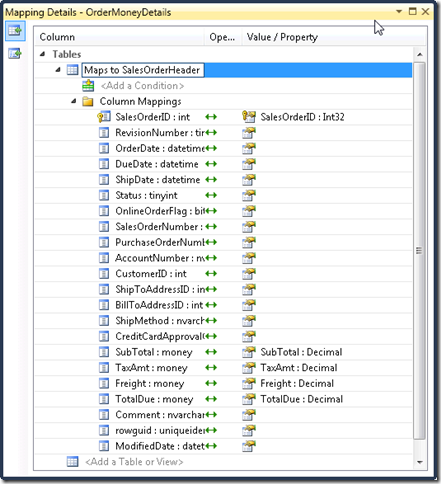
Task: Click the OnlineOrderFlag property icon
Action: pyautogui.click(x=249, y=211)
